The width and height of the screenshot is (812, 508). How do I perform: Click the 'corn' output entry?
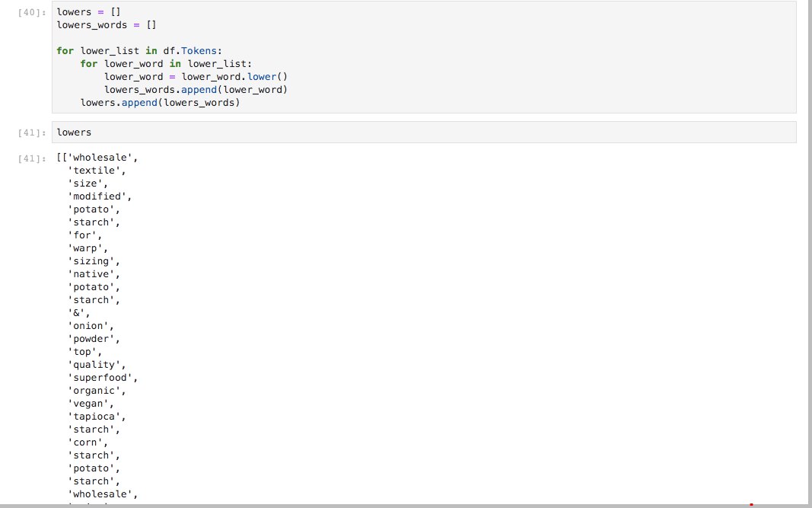pyautogui.click(x=88, y=443)
